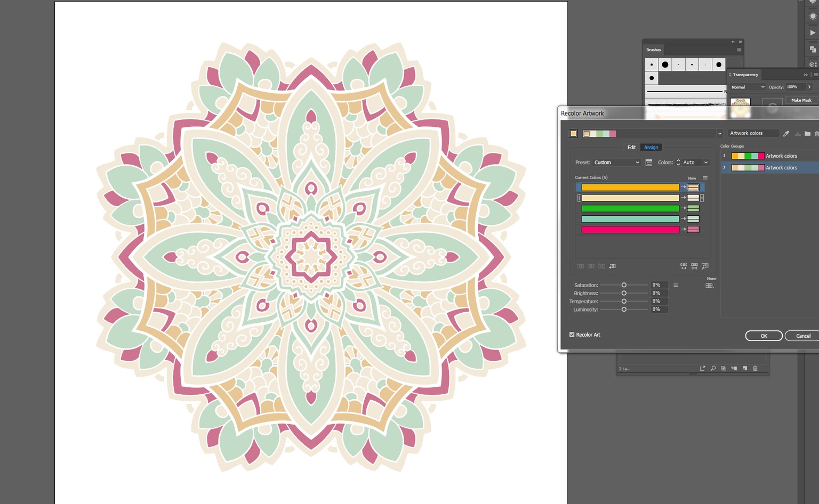
Task: Click Create New Sublayer icon in Layers panel
Action: (x=734, y=368)
